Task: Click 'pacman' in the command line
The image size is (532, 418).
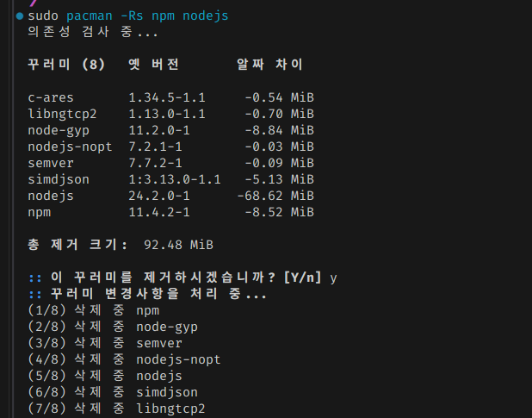Action: 90,16
